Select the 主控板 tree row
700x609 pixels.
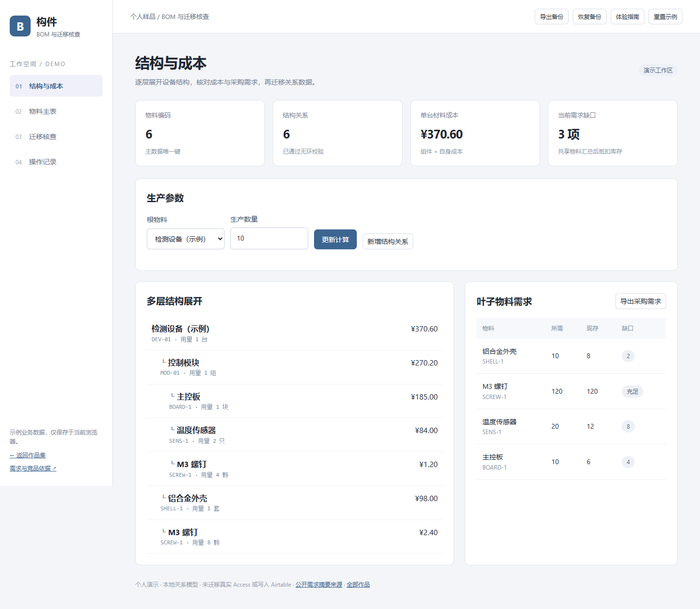[x=295, y=401]
